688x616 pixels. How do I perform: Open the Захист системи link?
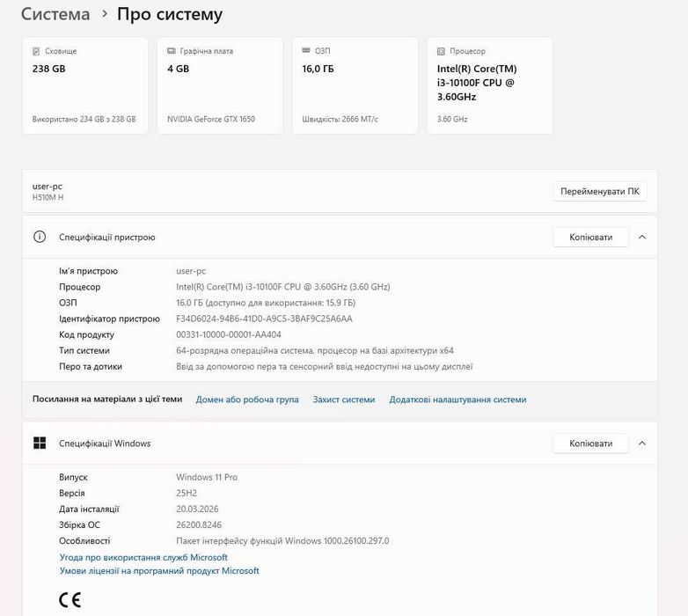(x=344, y=400)
